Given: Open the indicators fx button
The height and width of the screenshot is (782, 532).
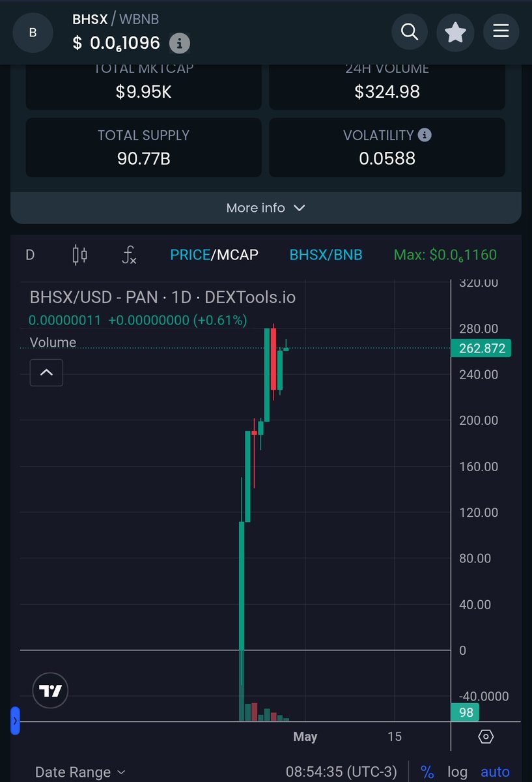Looking at the screenshot, I should pos(129,254).
